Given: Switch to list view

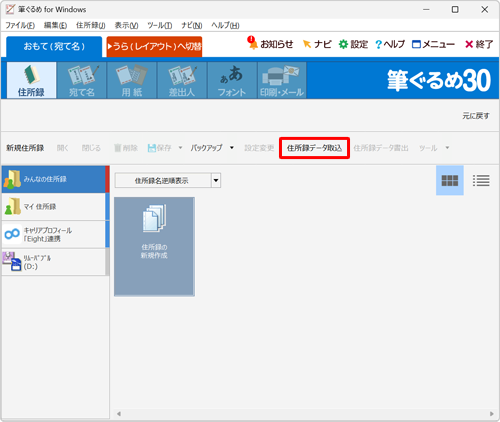Looking at the screenshot, I should (x=481, y=180).
